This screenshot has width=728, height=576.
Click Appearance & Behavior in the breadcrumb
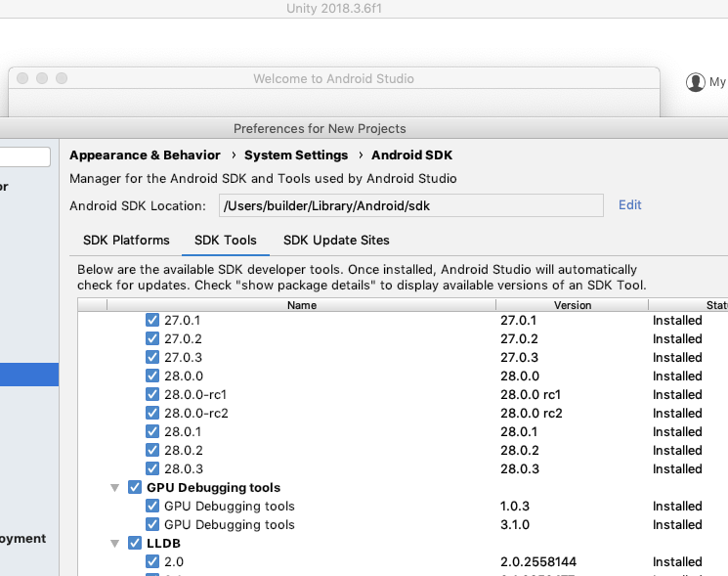[x=145, y=155]
